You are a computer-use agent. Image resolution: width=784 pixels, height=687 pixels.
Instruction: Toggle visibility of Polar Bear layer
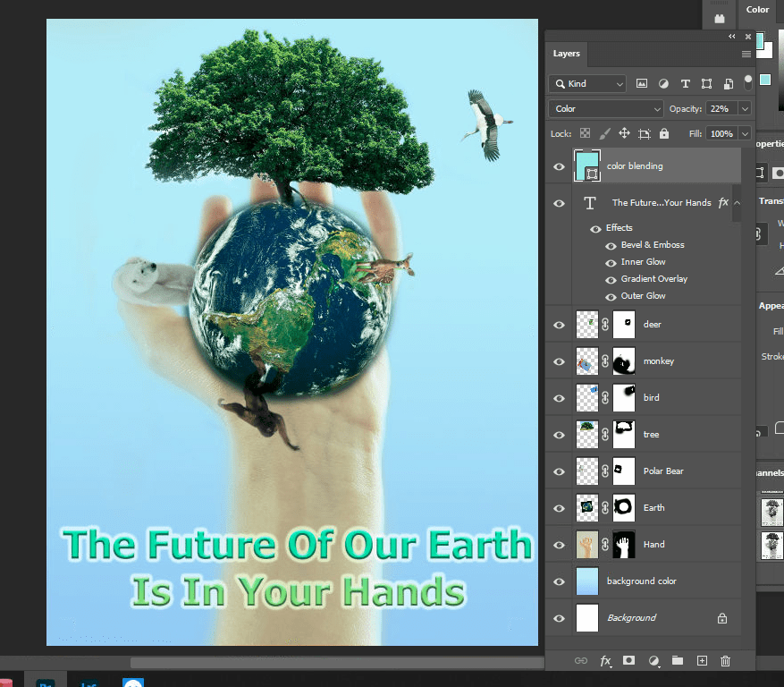560,471
